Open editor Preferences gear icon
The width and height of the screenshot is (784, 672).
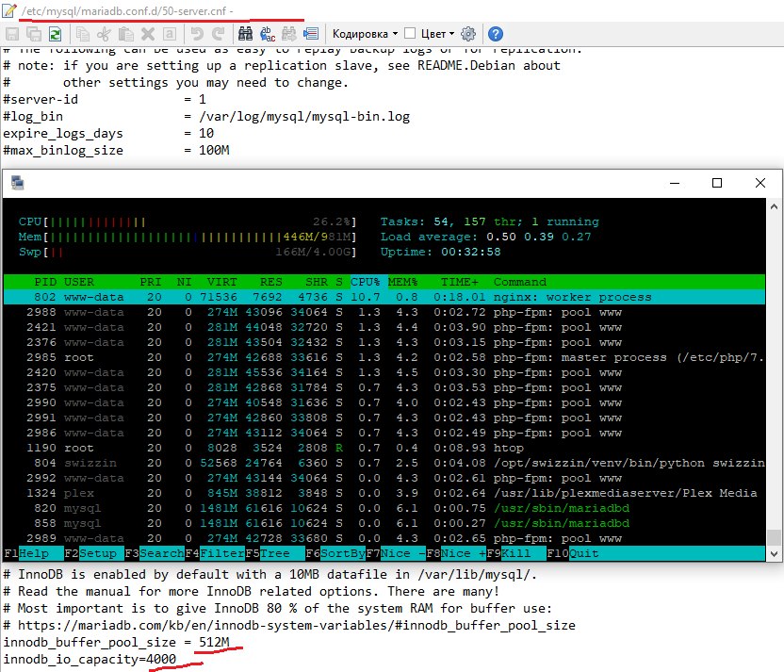(x=468, y=34)
